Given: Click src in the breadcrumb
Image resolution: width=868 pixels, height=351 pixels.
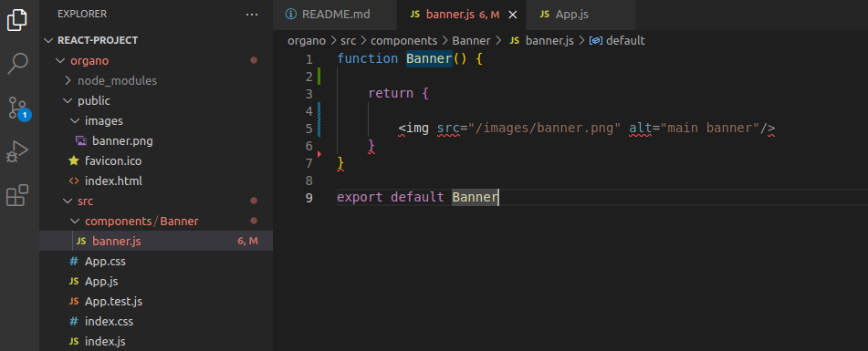Looking at the screenshot, I should coord(348,40).
